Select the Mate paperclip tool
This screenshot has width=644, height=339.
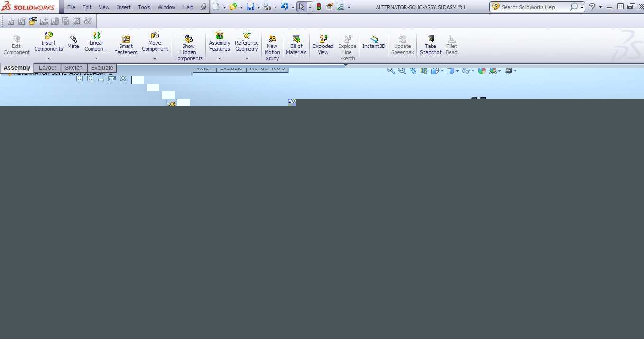coord(73,42)
